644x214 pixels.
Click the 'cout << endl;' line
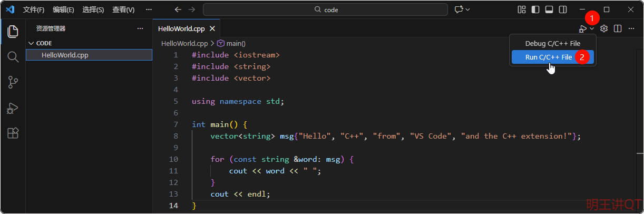240,194
